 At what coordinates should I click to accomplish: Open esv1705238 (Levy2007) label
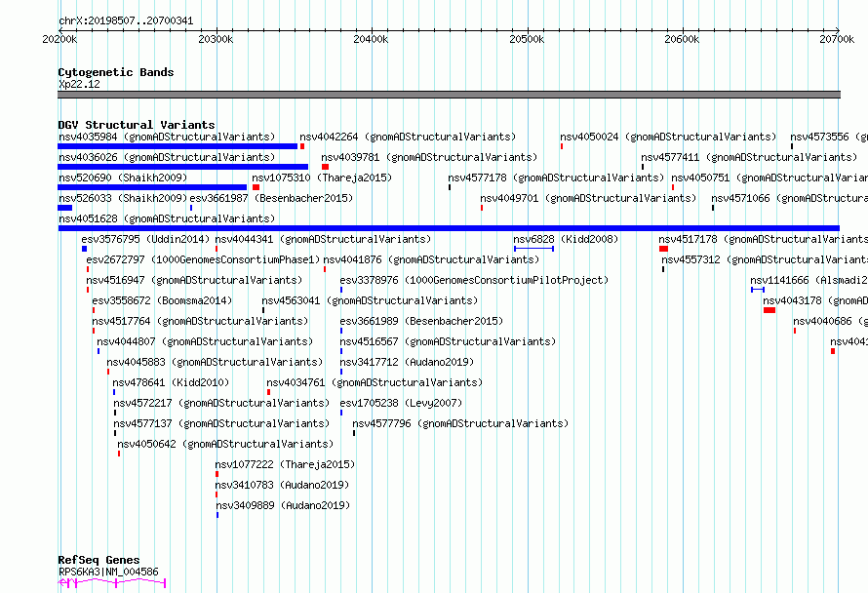pos(401,403)
